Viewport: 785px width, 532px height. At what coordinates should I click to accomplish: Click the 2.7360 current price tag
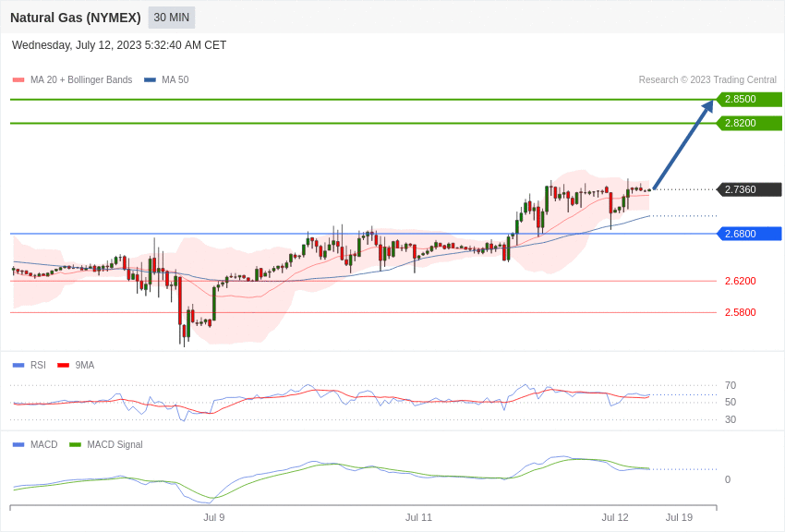coord(749,189)
